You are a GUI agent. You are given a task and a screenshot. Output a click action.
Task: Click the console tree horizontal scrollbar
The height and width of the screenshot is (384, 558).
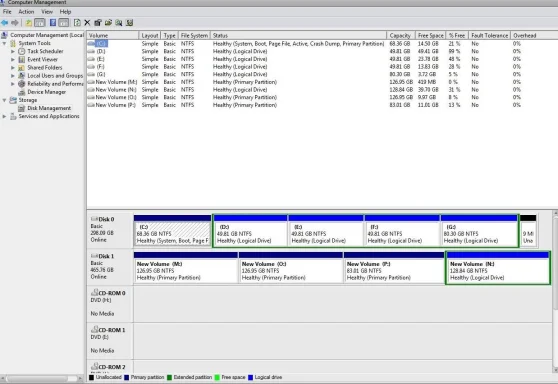point(42,379)
